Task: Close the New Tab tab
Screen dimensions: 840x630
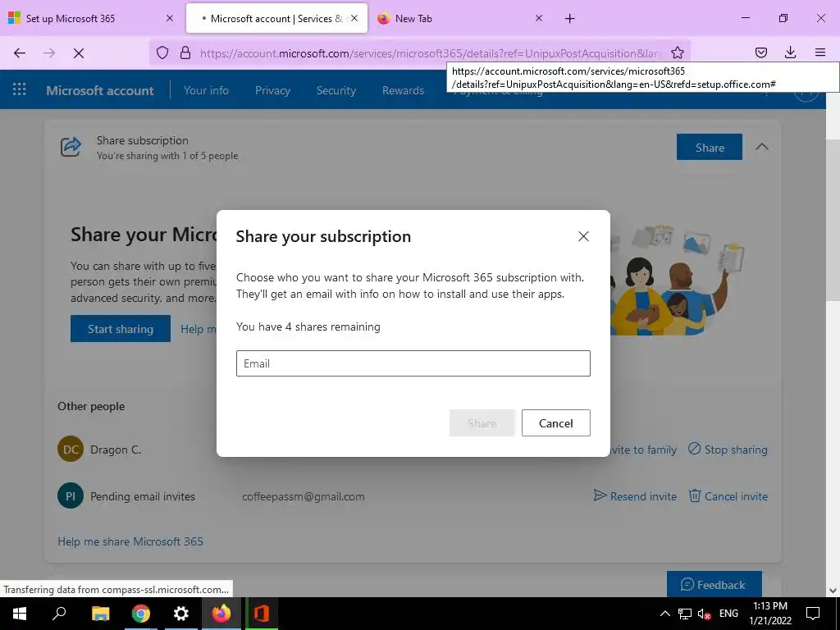Action: pos(539,18)
